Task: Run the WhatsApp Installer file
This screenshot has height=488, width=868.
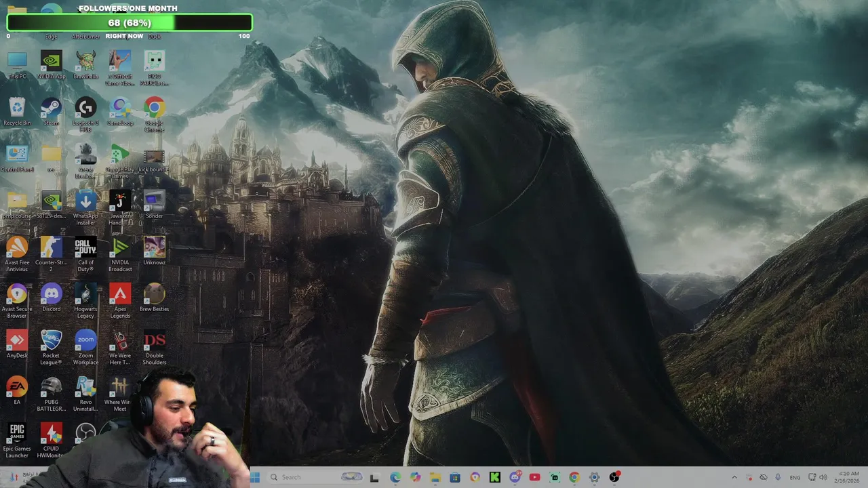Action: tap(85, 208)
